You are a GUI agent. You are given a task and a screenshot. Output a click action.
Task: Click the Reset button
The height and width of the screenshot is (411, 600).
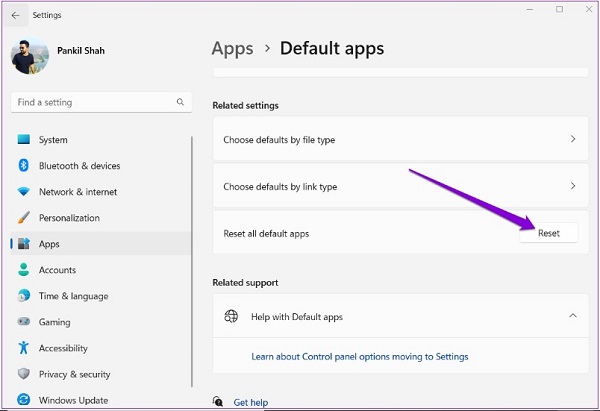click(x=549, y=233)
